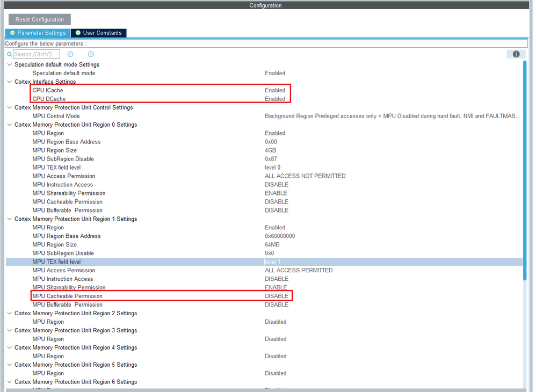Screen dimensions: 536x392
Task: Select the CPU DCache label
Action: coord(49,99)
